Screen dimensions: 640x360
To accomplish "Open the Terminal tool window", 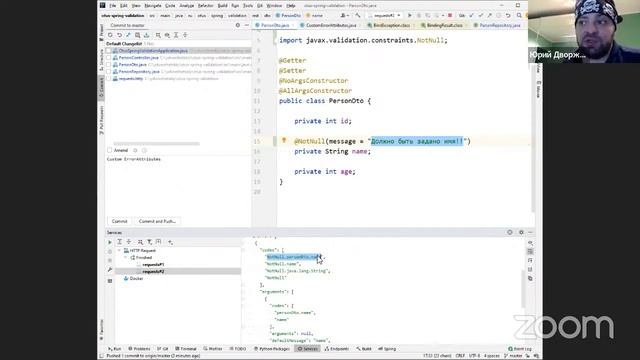I will 186,349.
